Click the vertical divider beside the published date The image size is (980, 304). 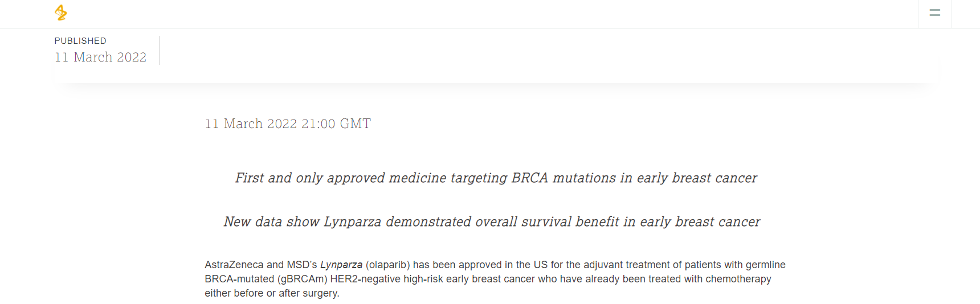[159, 50]
